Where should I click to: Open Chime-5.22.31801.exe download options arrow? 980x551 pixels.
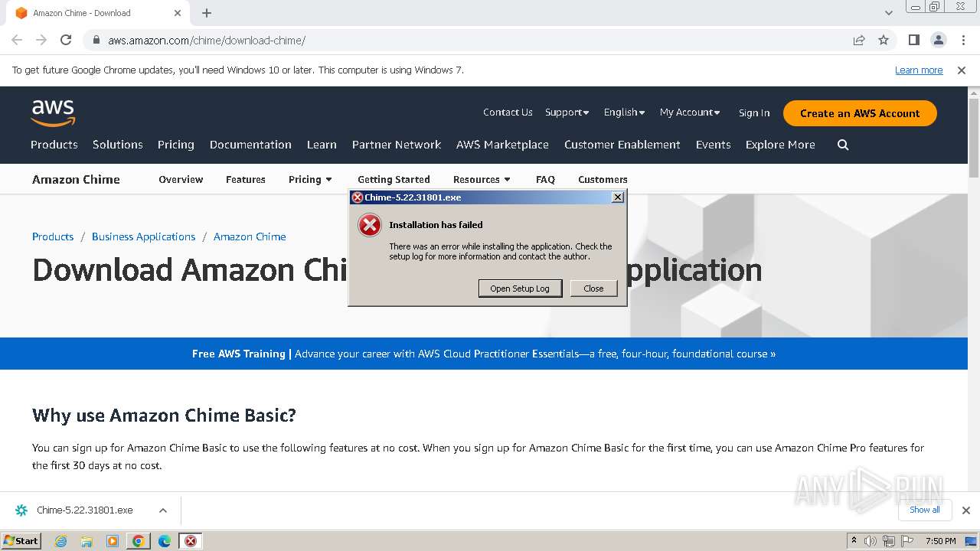(163, 510)
